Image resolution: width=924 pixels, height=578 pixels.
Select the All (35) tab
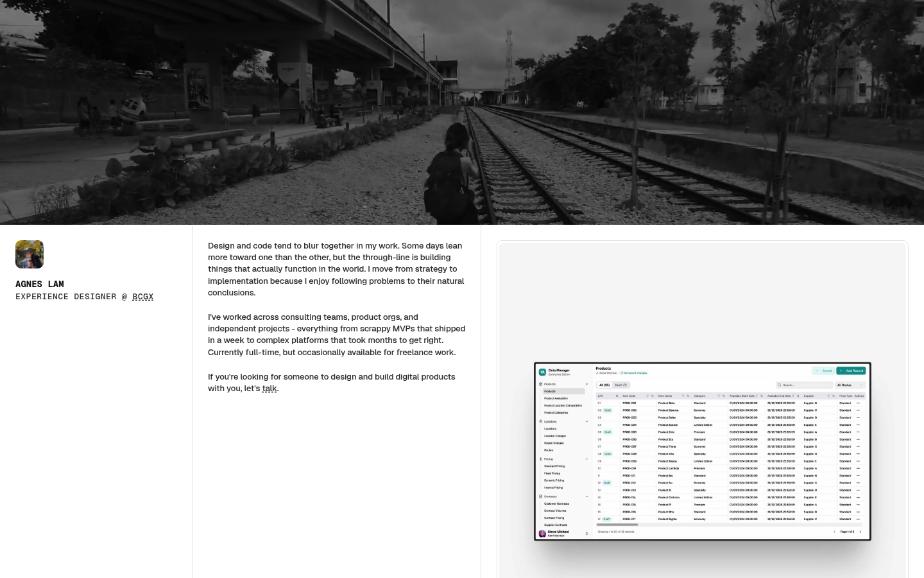[604, 385]
